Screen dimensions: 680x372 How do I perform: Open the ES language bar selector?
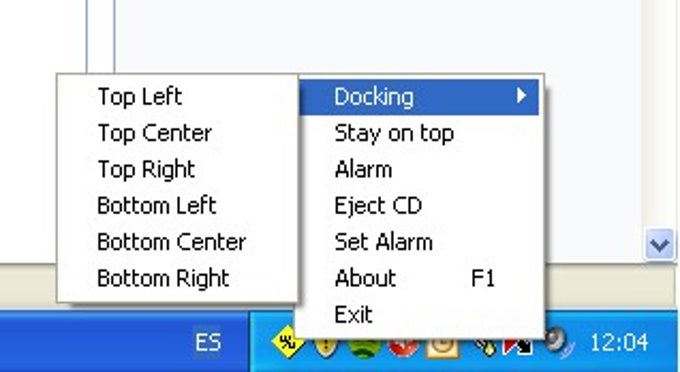click(208, 343)
